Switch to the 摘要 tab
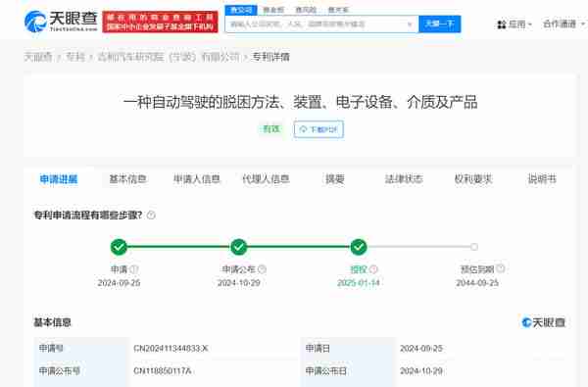 (335, 179)
